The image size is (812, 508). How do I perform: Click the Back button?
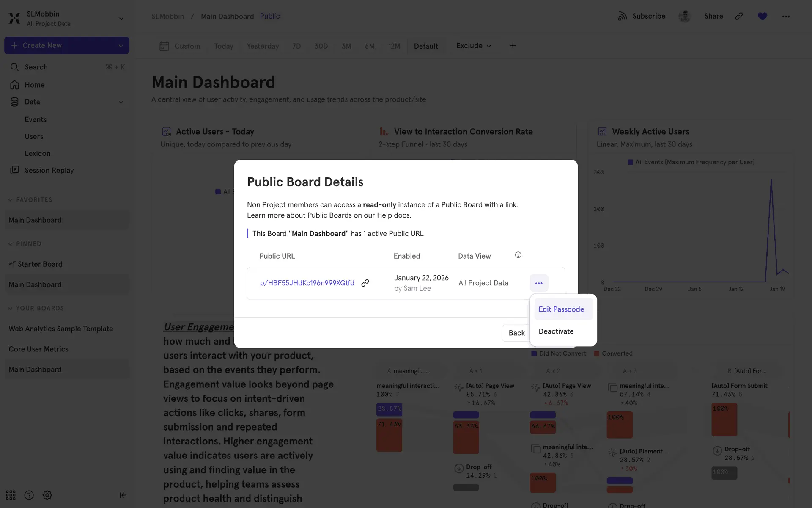516,333
